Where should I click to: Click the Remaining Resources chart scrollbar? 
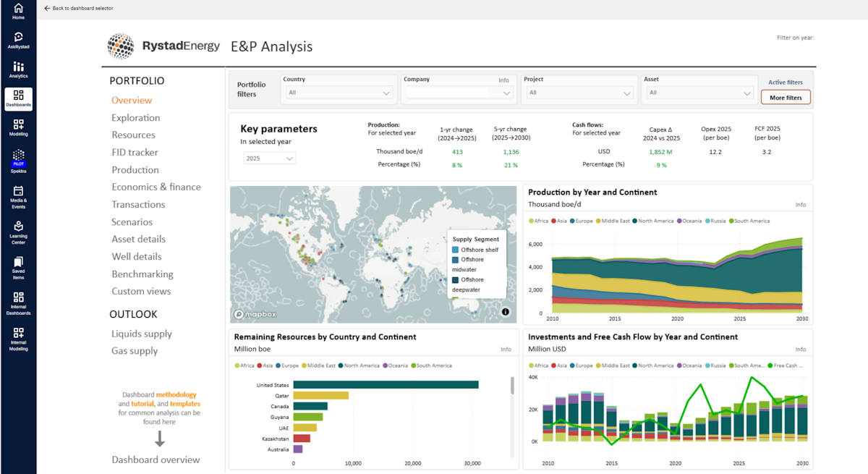click(513, 386)
